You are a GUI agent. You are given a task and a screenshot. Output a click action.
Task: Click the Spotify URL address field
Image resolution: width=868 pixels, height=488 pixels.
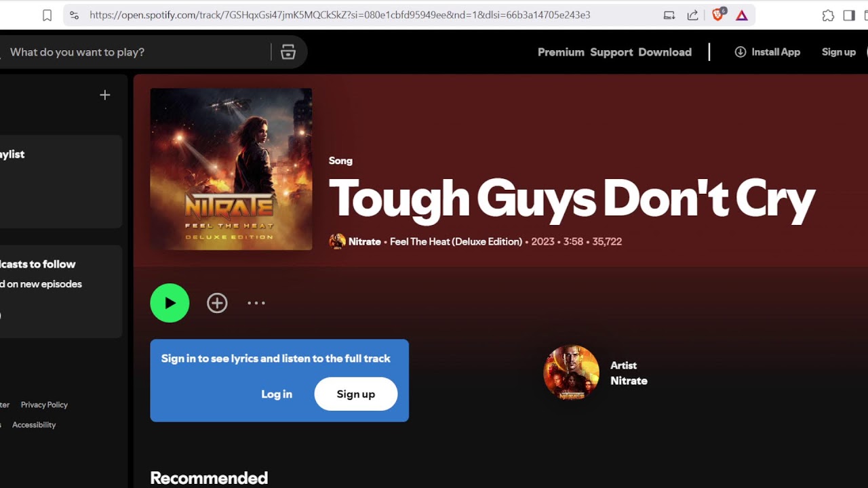(x=340, y=15)
